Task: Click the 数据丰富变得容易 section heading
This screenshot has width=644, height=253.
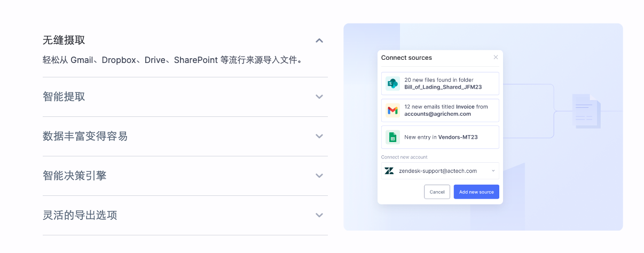Action: click(x=85, y=136)
